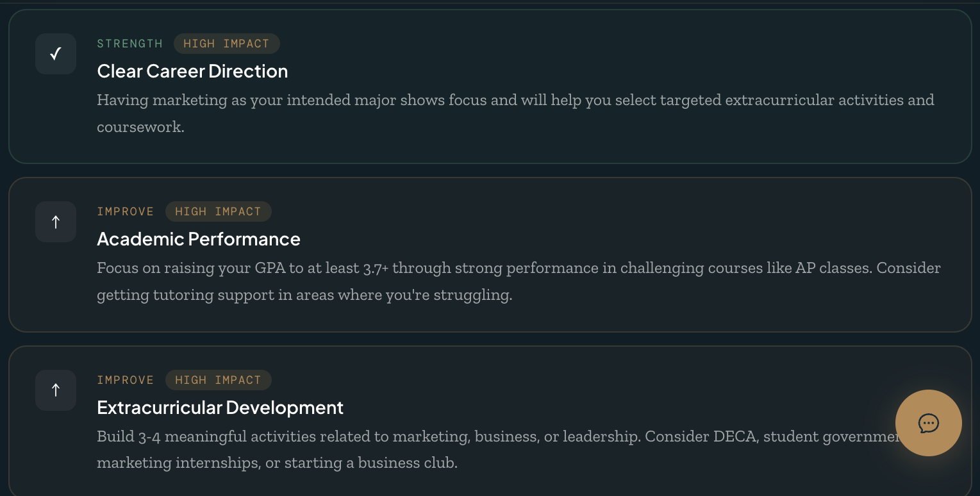This screenshot has width=980, height=496.
Task: Click the HIGH IMPACT label on Extracurricular Development
Action: [218, 380]
